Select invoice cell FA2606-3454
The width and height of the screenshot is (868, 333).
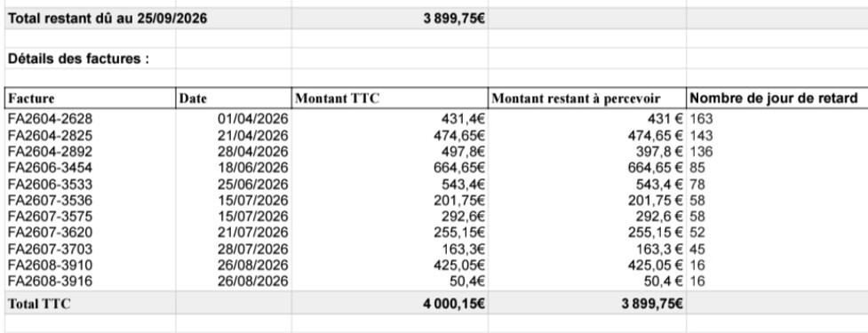(91, 168)
